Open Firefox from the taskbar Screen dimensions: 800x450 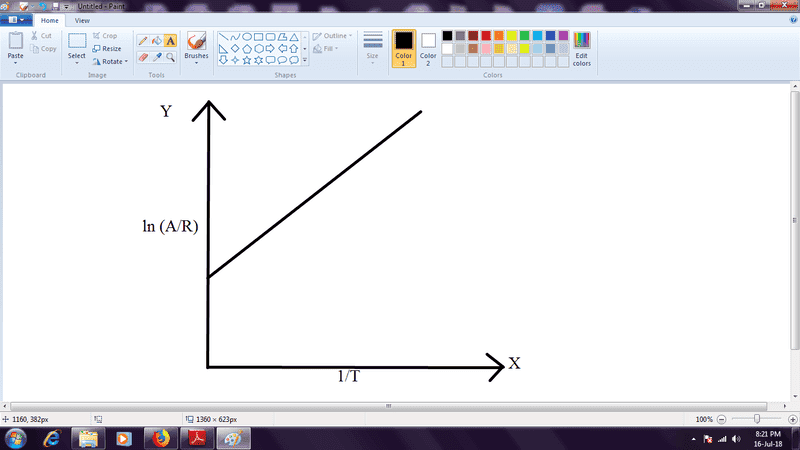(161, 439)
